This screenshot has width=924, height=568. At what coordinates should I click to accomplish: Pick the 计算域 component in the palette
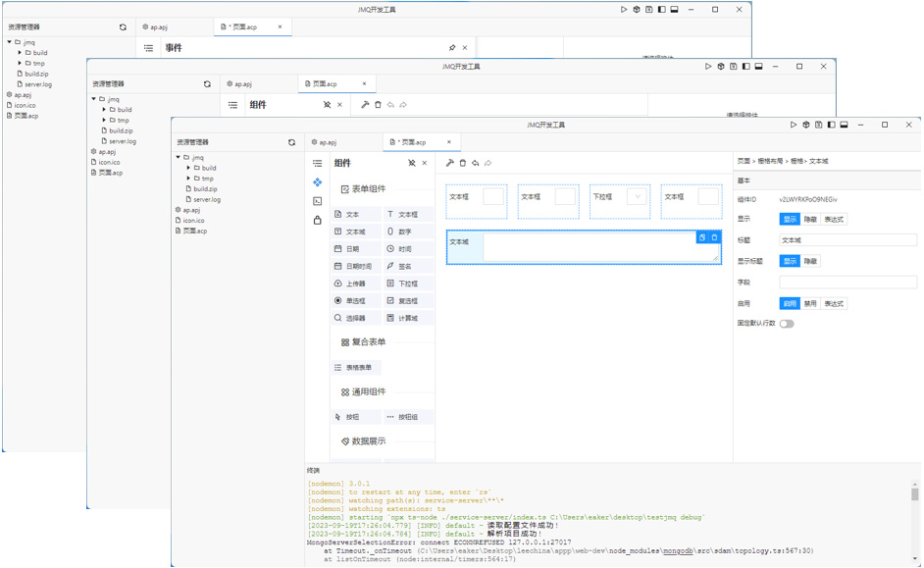coord(408,318)
